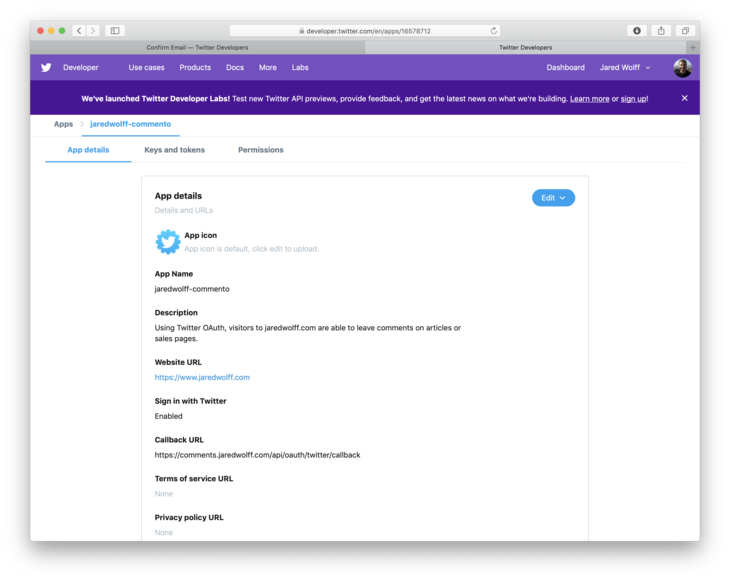Reload the page via refresh icon
This screenshot has width=730, height=581.
pyautogui.click(x=493, y=31)
